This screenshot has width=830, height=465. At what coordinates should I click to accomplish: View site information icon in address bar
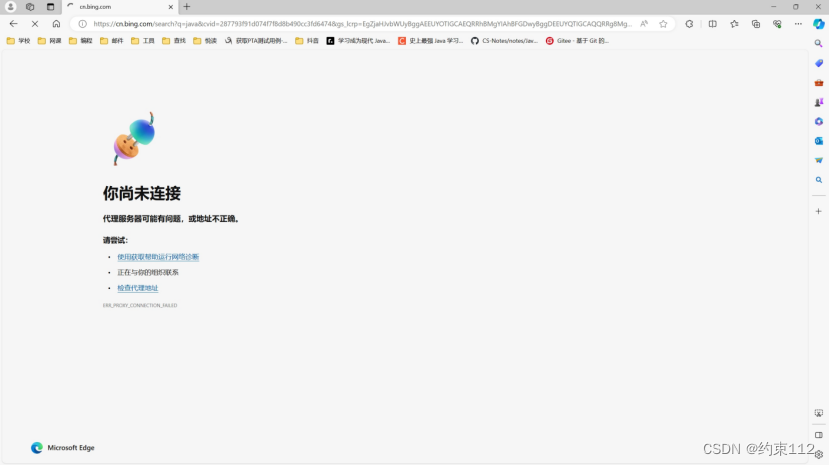(83, 24)
